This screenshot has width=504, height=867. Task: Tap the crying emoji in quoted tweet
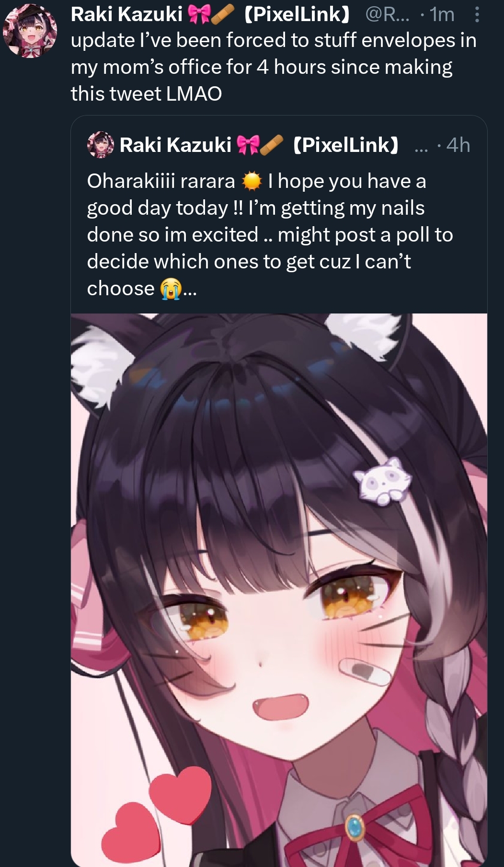[x=170, y=289]
